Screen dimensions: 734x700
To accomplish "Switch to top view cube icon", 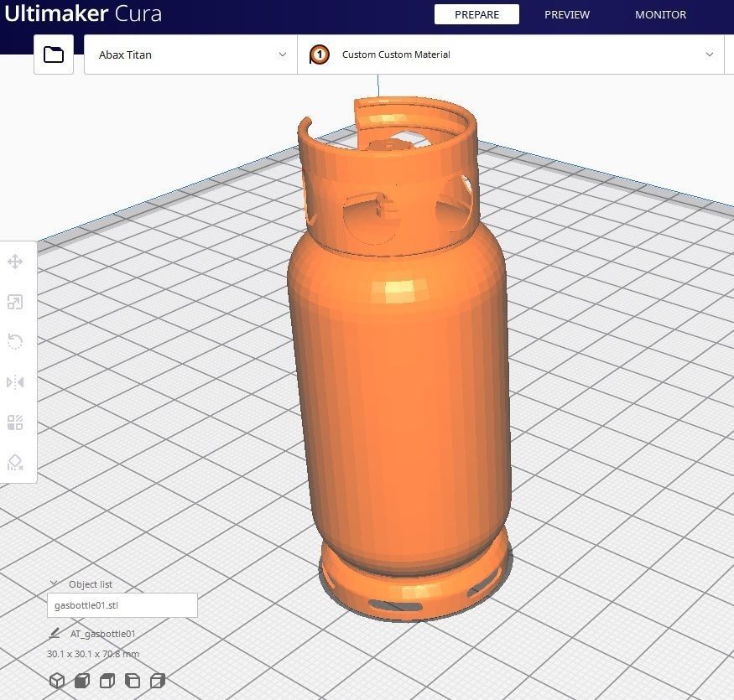I will click(107, 681).
